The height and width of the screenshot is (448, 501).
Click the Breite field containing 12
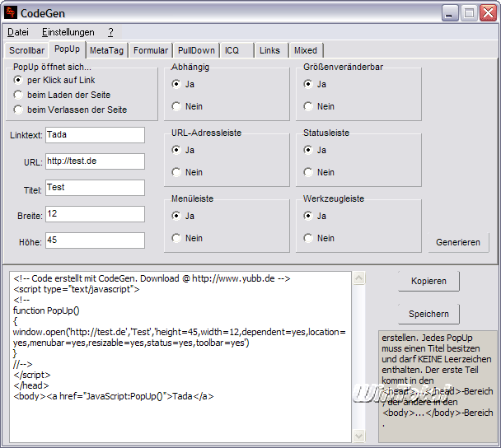[x=95, y=214]
